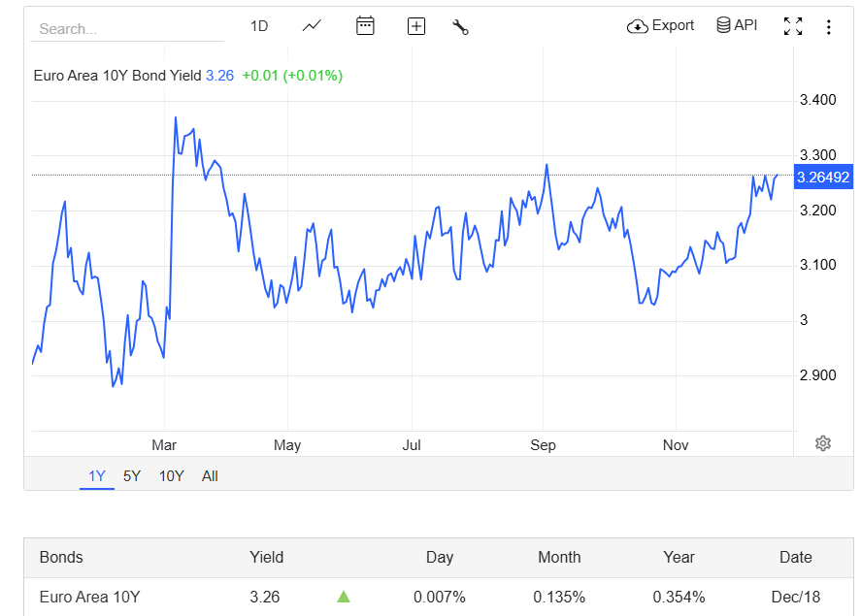Click the plus compare indicator icon

[416, 26]
